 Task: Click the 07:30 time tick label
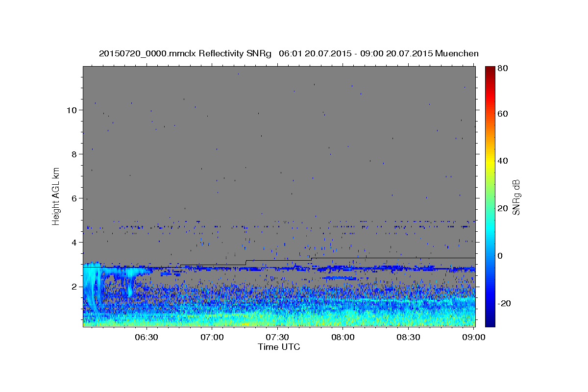coord(277,337)
